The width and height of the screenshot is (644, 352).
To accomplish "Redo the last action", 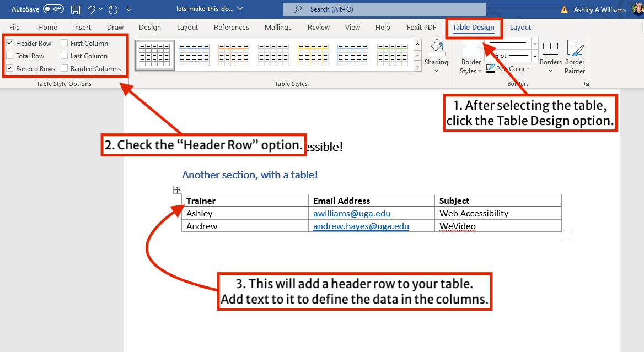I will tap(112, 9).
